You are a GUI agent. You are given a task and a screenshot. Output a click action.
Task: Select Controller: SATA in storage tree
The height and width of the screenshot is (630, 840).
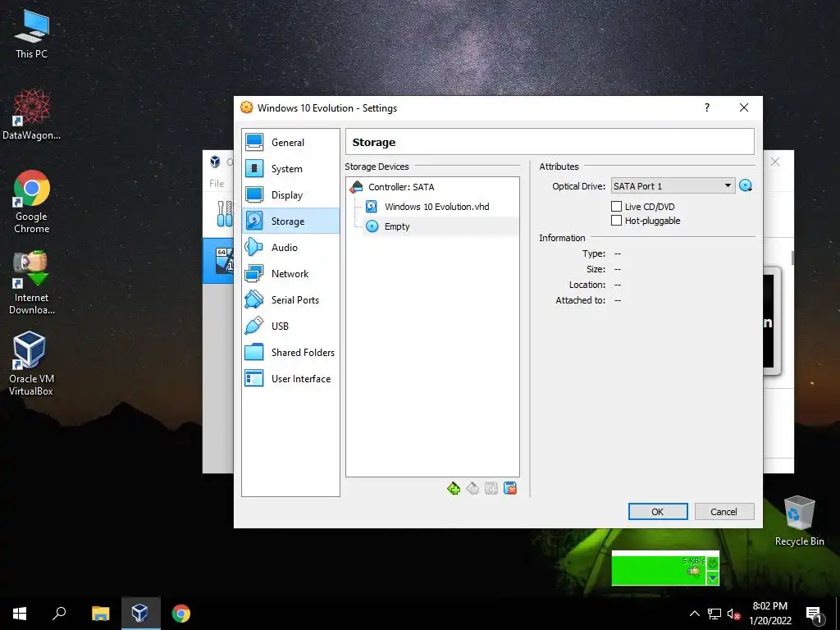pyautogui.click(x=400, y=187)
